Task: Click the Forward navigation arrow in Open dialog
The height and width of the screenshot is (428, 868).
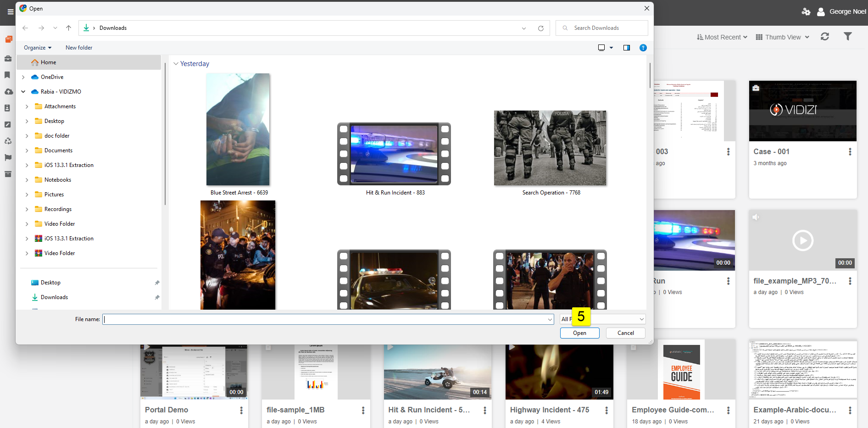Action: pos(41,28)
